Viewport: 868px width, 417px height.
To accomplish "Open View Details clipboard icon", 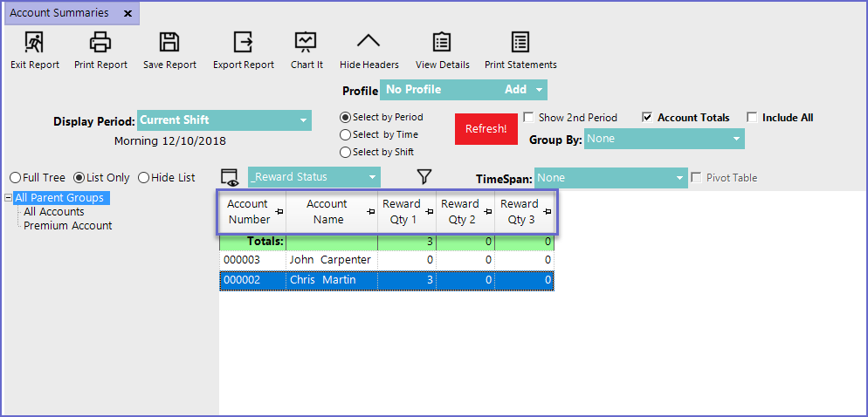I will tap(442, 42).
